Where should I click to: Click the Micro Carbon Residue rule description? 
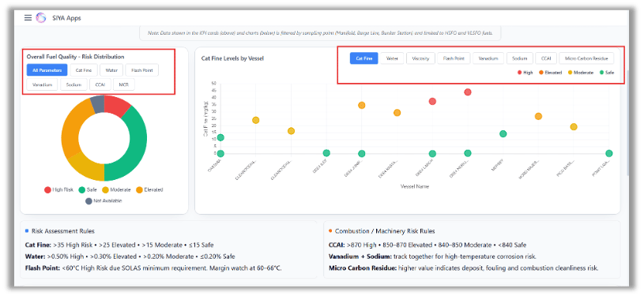coord(464,268)
